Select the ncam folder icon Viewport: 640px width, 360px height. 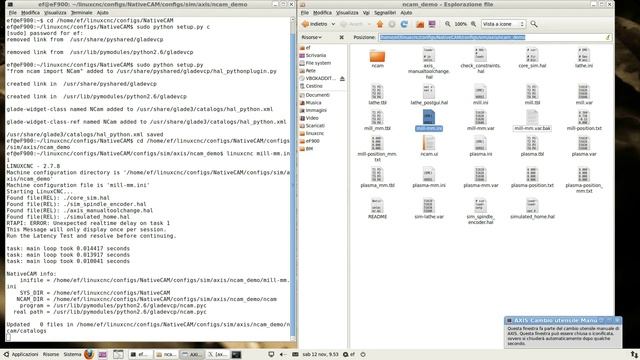pyautogui.click(x=378, y=56)
